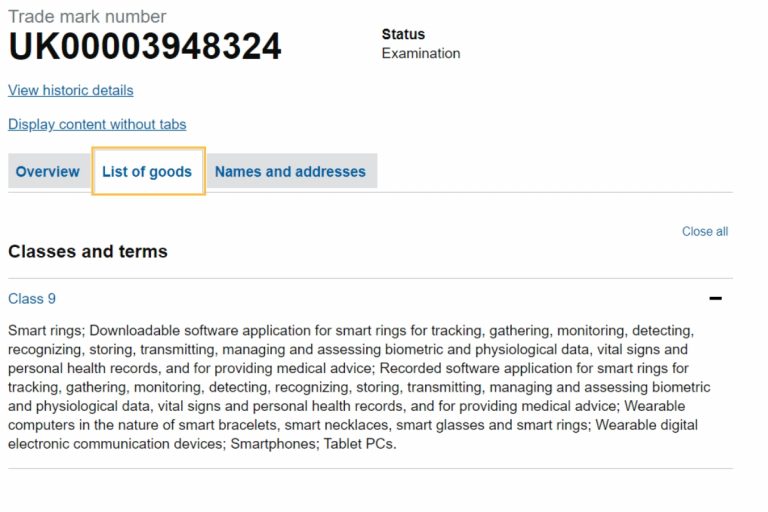
Task: Collapse Class 9 using the minus icon
Action: pos(715,298)
